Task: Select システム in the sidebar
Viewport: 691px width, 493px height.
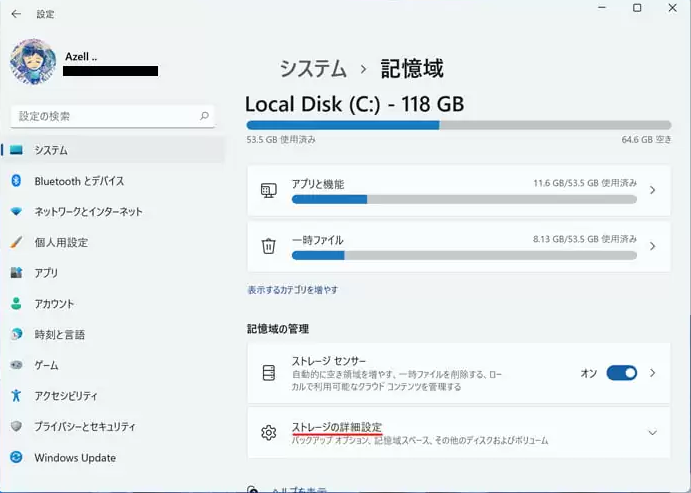Action: (52, 150)
